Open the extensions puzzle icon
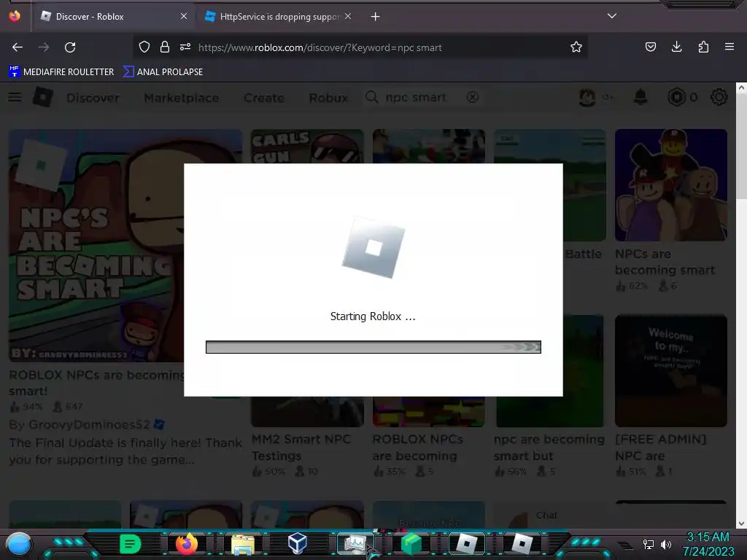Image resolution: width=747 pixels, height=560 pixels. tap(703, 47)
